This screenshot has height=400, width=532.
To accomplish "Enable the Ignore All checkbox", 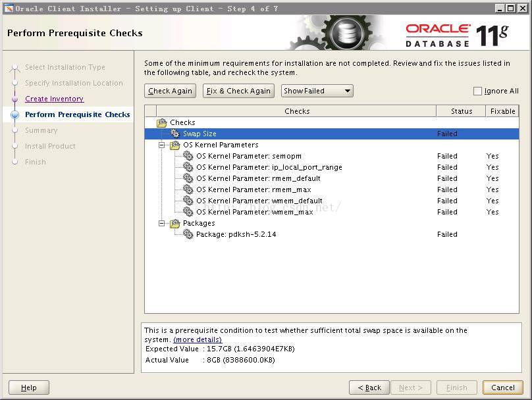I will 477,91.
